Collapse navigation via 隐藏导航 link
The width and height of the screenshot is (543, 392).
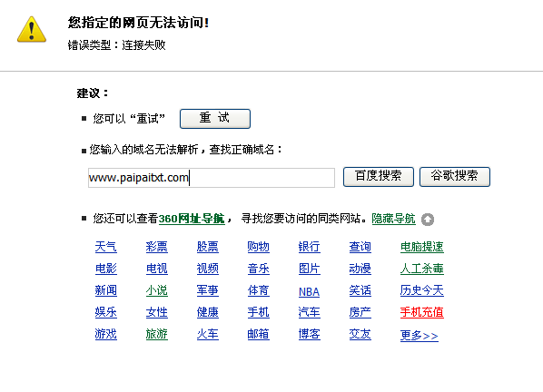pyautogui.click(x=393, y=219)
